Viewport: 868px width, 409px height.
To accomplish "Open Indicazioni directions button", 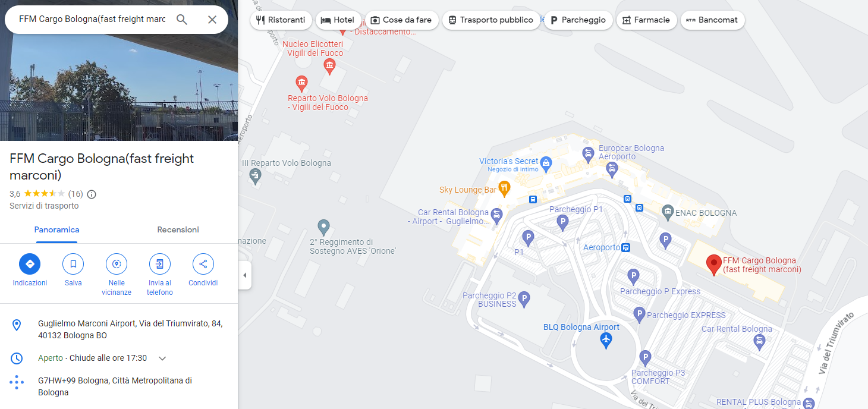I will click(30, 264).
